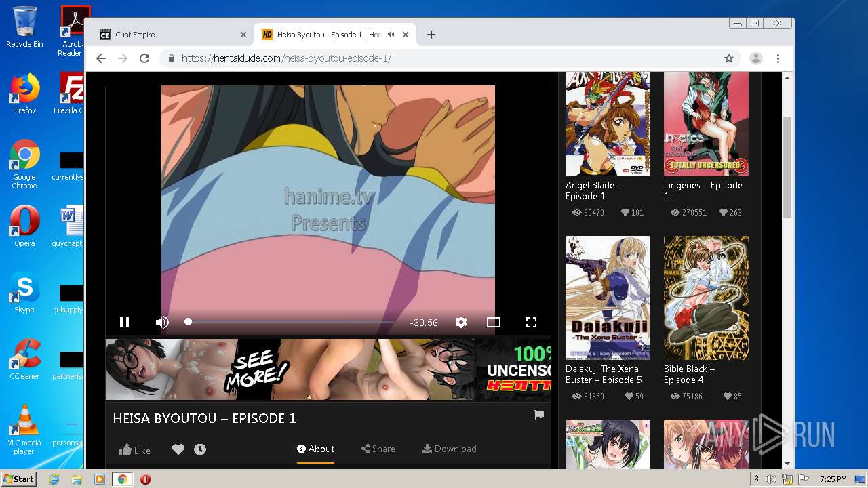Click the browser forward arrow
The width and height of the screenshot is (868, 488).
(x=123, y=58)
